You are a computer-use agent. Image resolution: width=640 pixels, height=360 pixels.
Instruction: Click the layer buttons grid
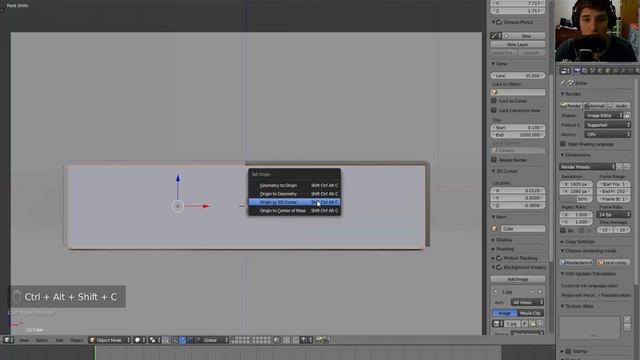click(251, 340)
